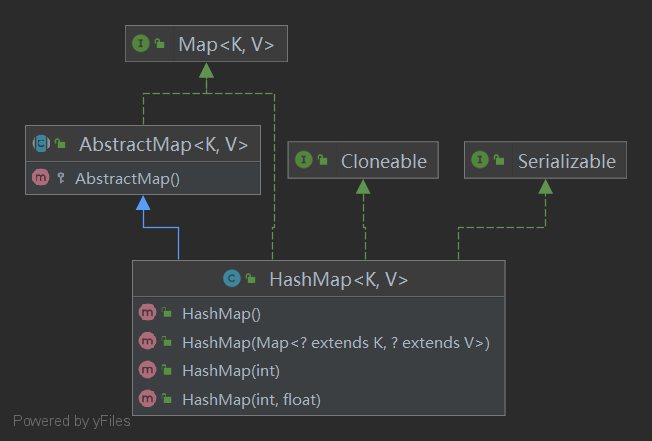This screenshot has height=441, width=652.
Task: Click the Serializable interface icon
Action: 480,161
